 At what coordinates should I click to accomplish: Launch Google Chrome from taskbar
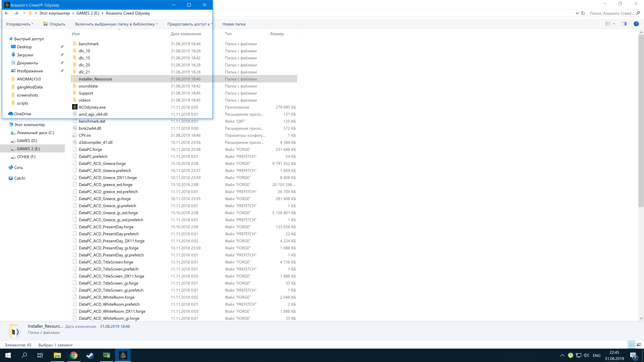pos(74,355)
